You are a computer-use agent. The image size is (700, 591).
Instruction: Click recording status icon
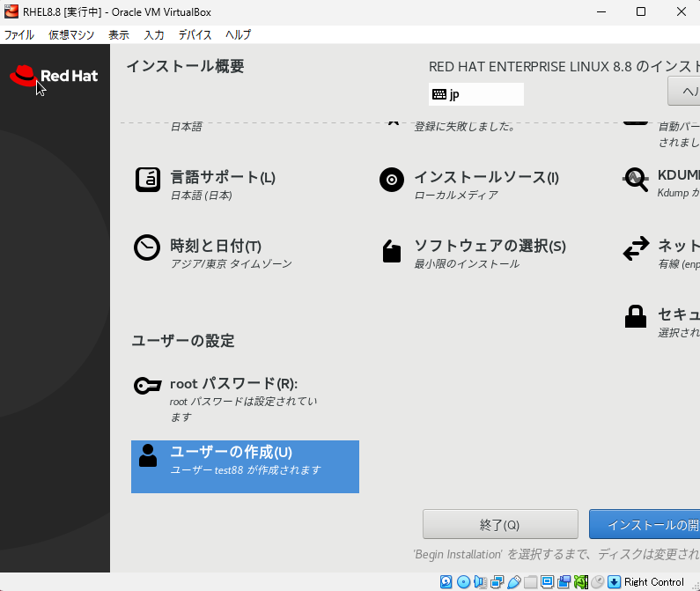tap(564, 581)
